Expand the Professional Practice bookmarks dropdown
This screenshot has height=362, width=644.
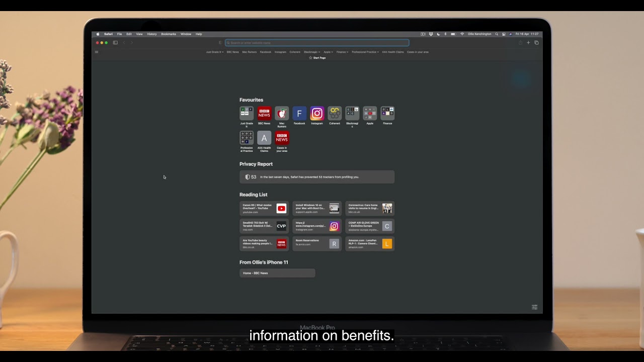click(365, 52)
